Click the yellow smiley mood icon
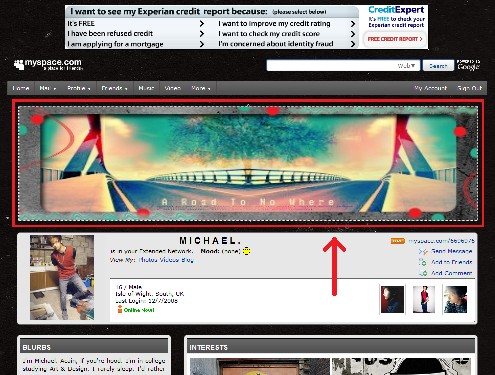The width and height of the screenshot is (495, 375). (x=246, y=251)
